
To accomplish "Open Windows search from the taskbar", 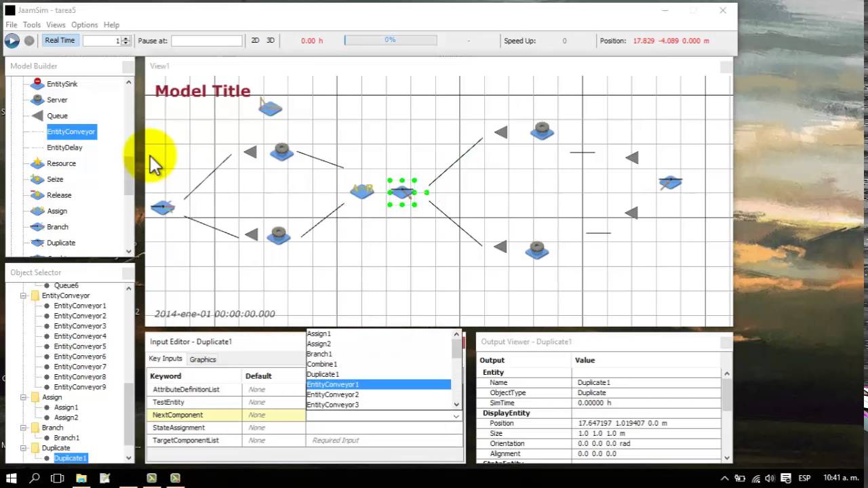I will (35, 478).
